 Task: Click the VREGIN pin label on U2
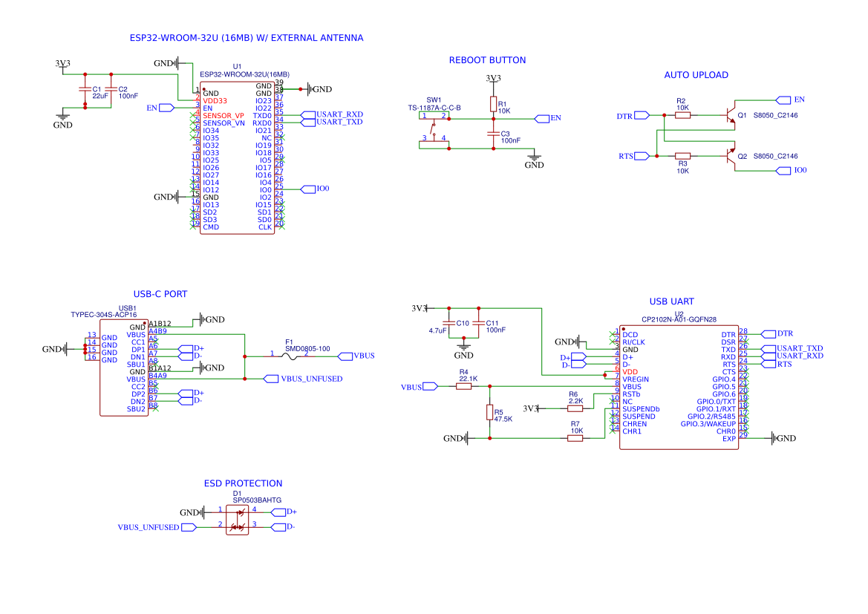tap(636, 379)
